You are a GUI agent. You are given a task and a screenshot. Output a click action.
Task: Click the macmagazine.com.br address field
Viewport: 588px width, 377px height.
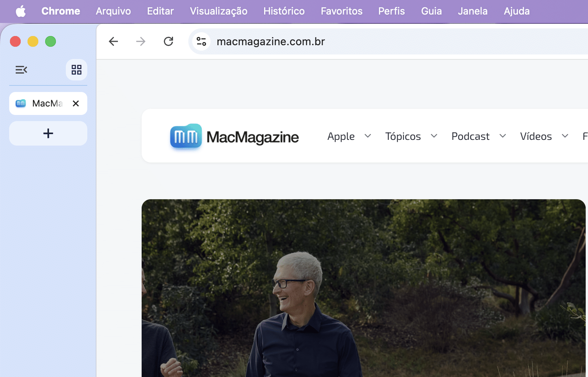(388, 41)
